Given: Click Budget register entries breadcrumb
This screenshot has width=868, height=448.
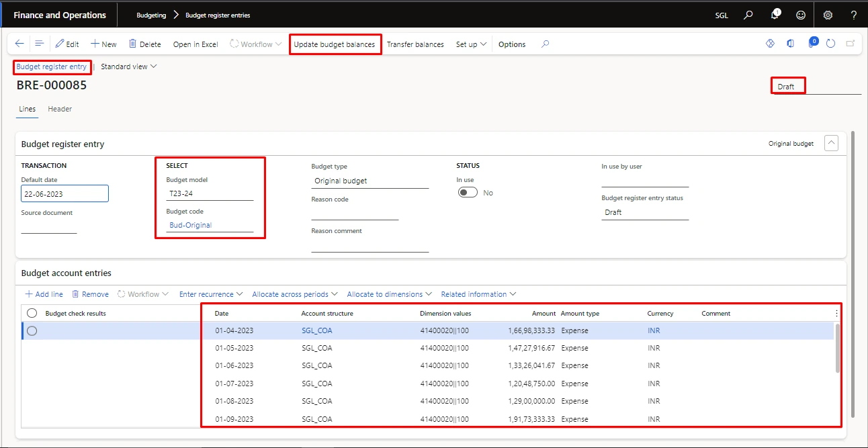Looking at the screenshot, I should point(218,15).
